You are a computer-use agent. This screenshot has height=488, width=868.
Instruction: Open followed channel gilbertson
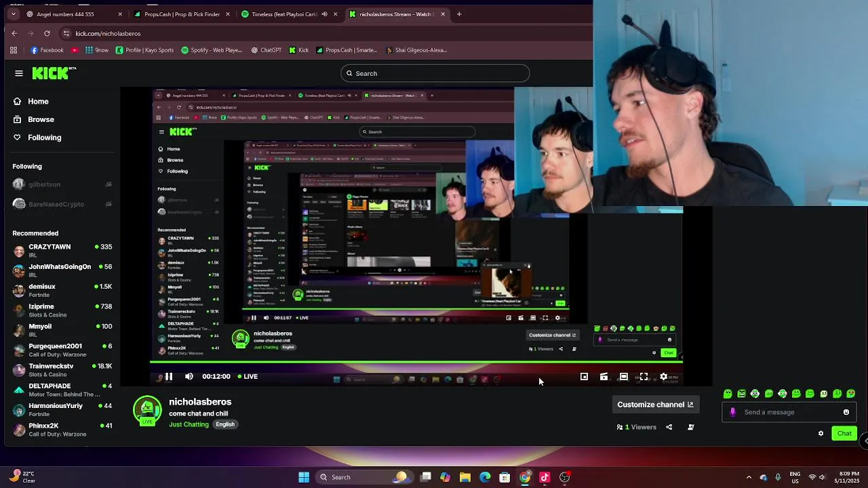point(61,184)
